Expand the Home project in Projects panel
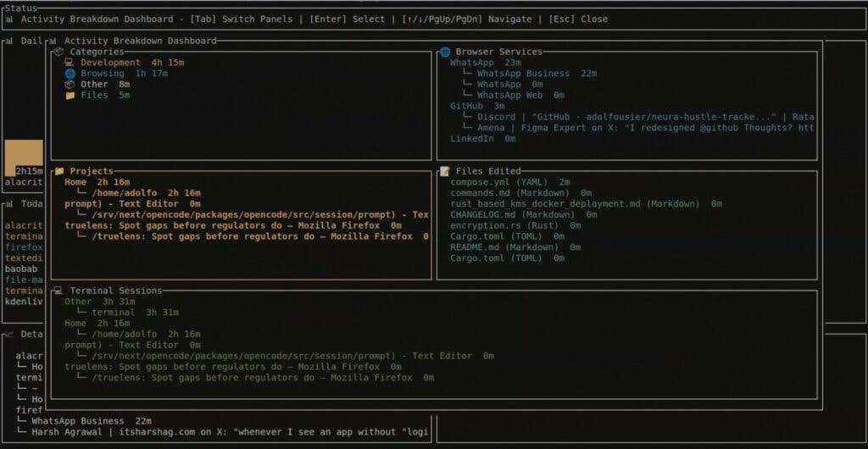This screenshot has width=868, height=449. 97,182
